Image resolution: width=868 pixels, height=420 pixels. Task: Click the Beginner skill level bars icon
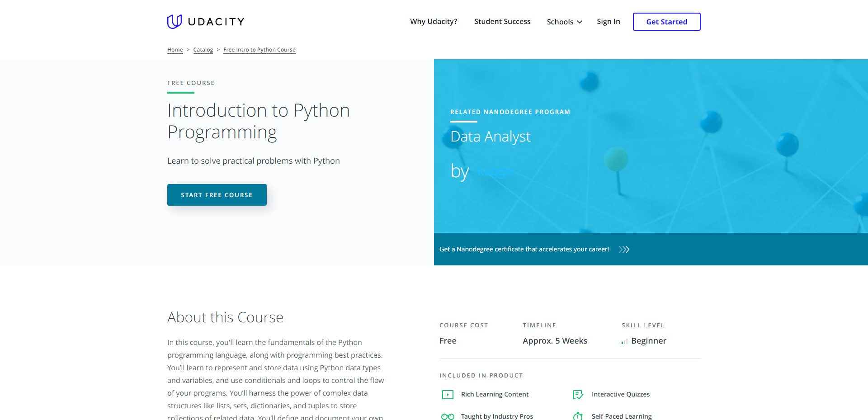(624, 341)
